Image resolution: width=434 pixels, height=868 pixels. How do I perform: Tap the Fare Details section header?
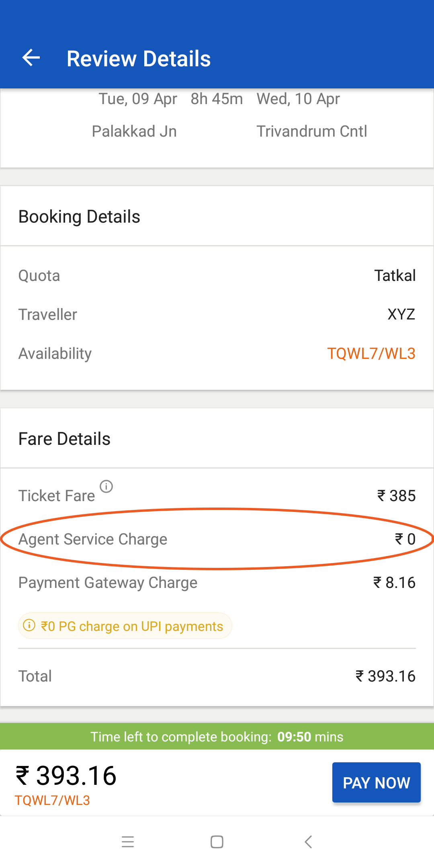coord(65,439)
